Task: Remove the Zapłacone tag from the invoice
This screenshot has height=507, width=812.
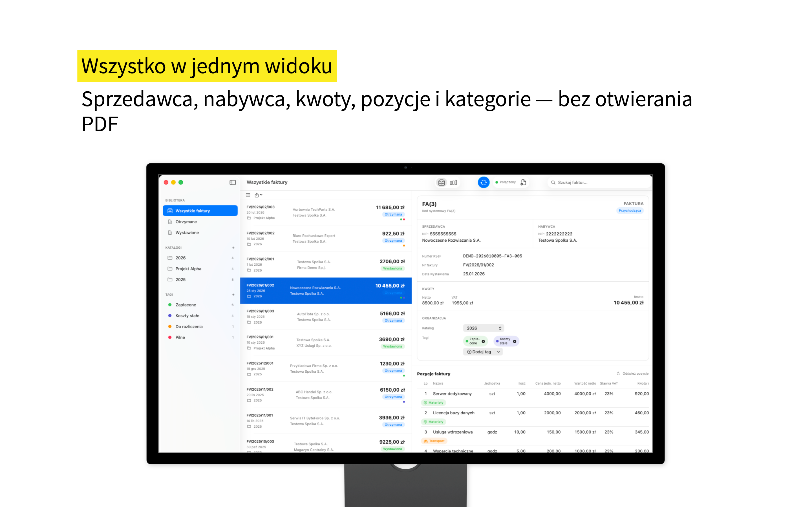Action: [x=484, y=341]
